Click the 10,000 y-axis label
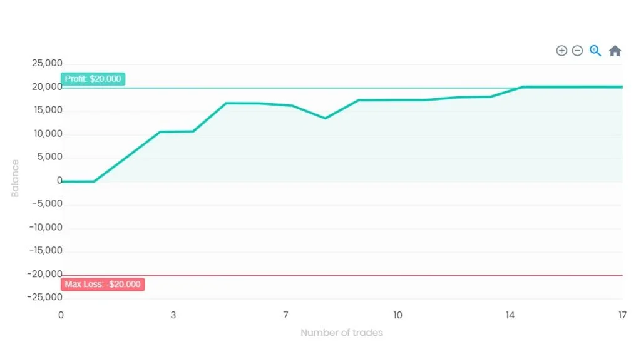 pyautogui.click(x=48, y=134)
